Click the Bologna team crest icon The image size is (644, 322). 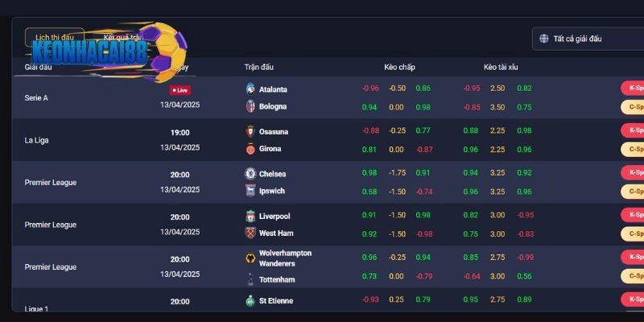[250, 106]
